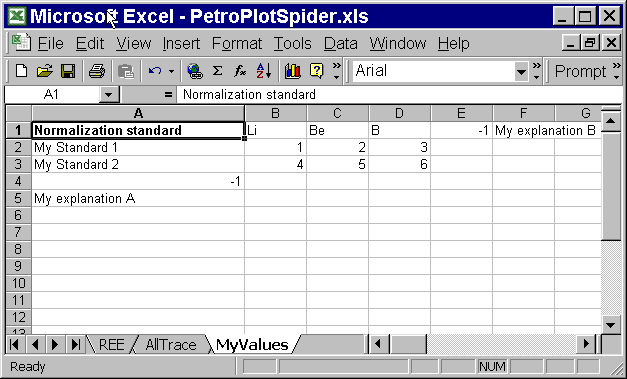This screenshot has width=627, height=379.
Task: Click the New workbook icon
Action: (x=21, y=72)
